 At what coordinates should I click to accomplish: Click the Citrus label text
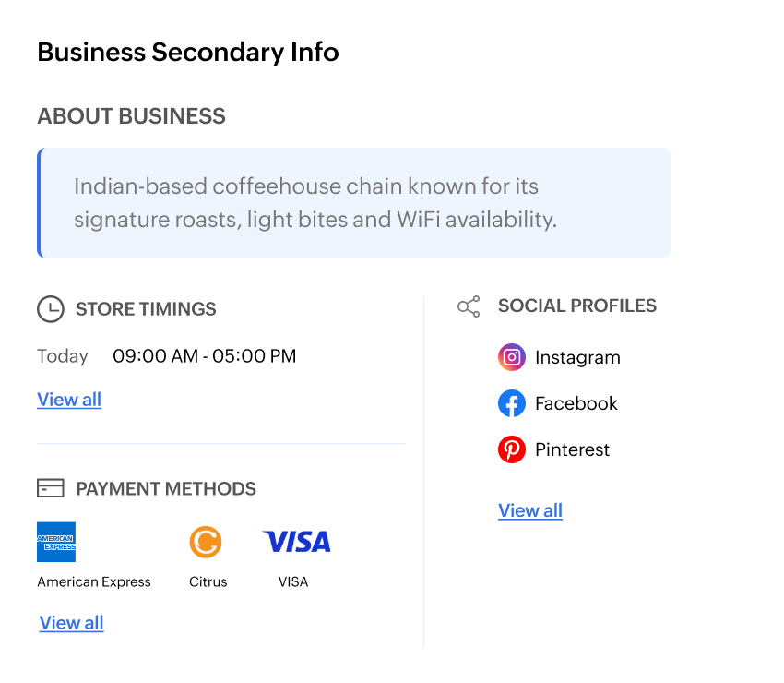(208, 581)
